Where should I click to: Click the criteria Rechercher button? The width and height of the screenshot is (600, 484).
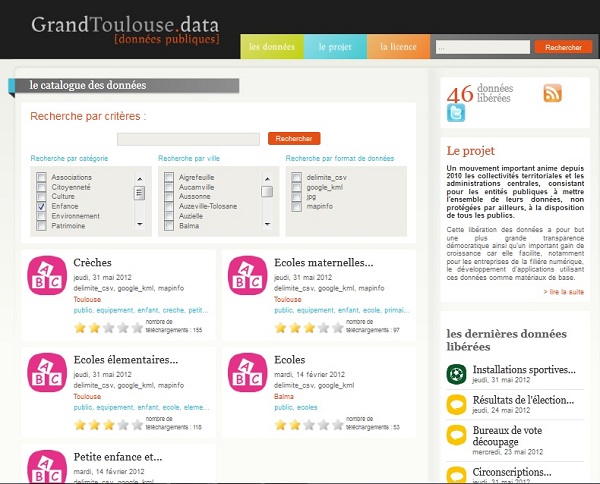[294, 139]
